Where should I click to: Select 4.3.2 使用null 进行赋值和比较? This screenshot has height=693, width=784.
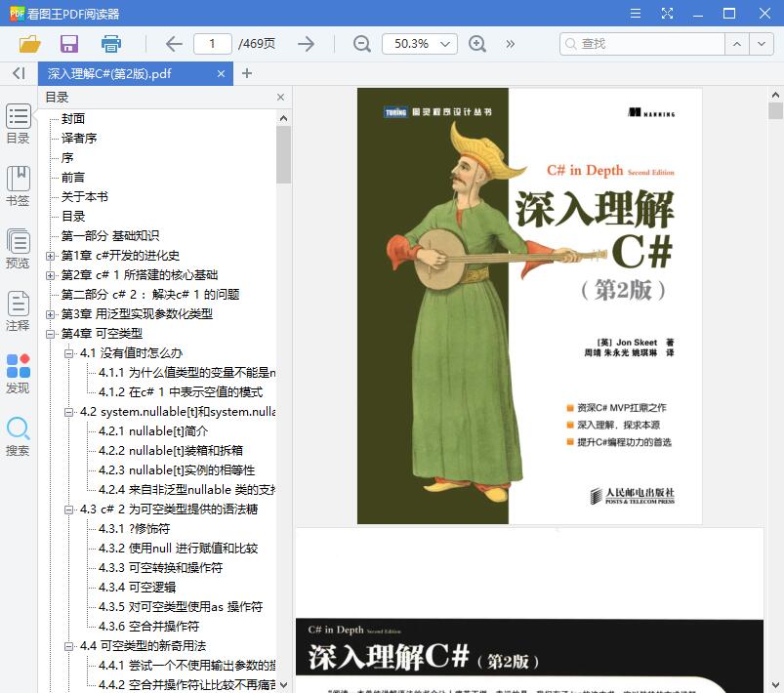tap(178, 548)
